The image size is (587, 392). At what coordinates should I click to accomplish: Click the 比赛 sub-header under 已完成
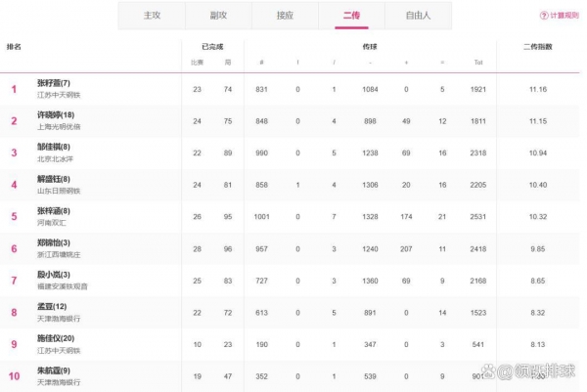(x=197, y=63)
